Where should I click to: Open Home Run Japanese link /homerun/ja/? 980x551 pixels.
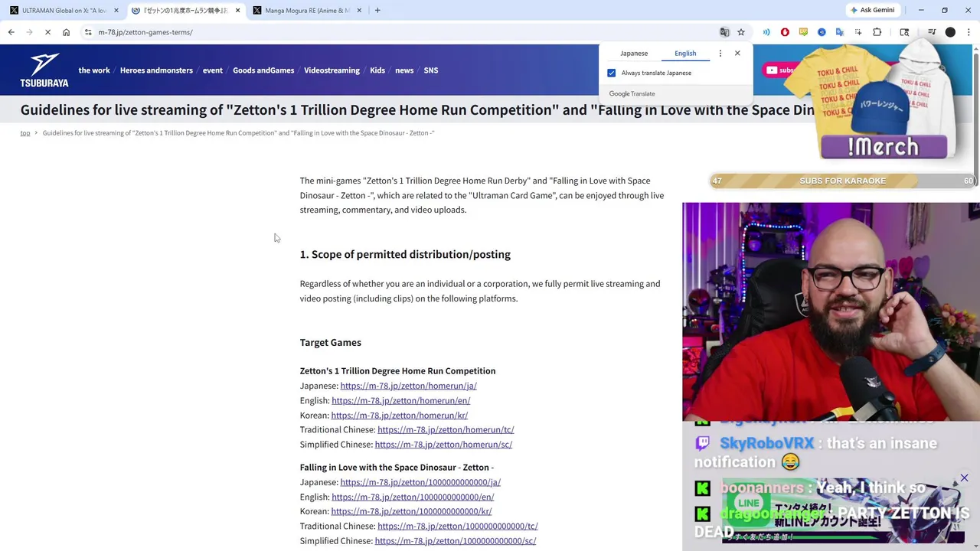[x=408, y=386]
